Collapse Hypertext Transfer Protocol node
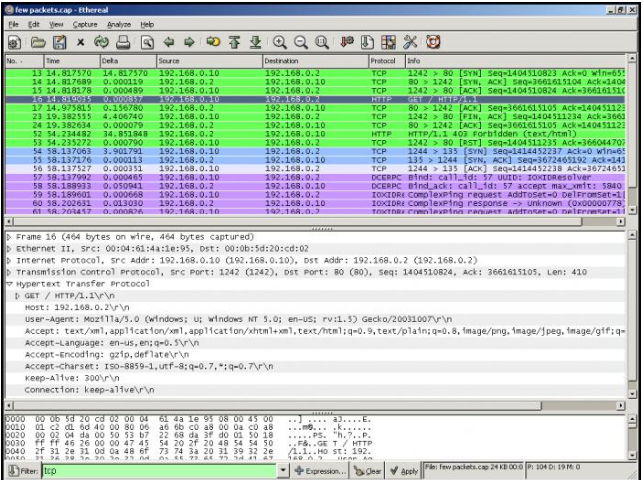This screenshot has width=643, height=480. [9, 284]
